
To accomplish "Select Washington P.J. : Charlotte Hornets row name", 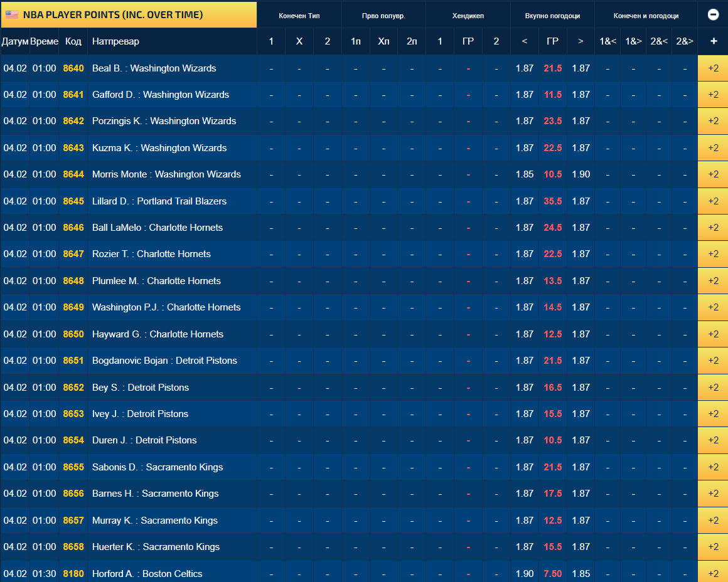I will click(166, 308).
